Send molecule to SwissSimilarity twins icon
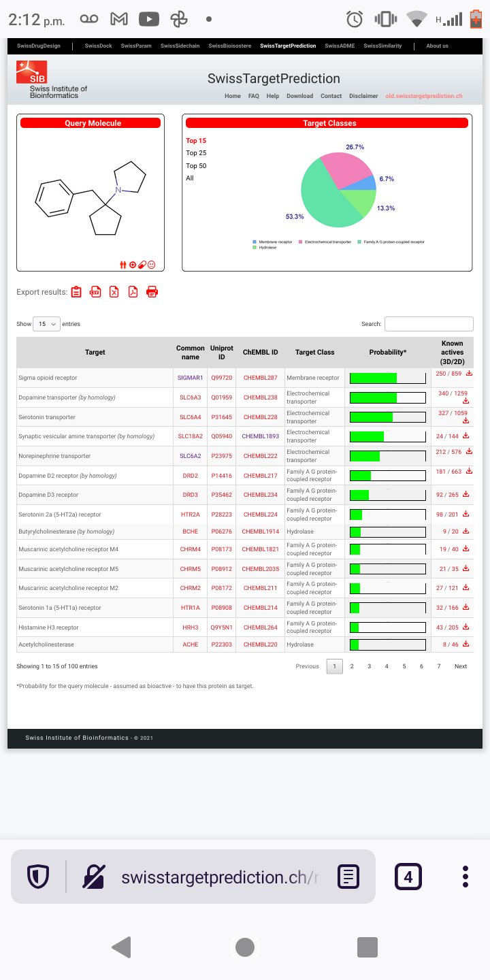The image size is (490, 980). click(123, 265)
